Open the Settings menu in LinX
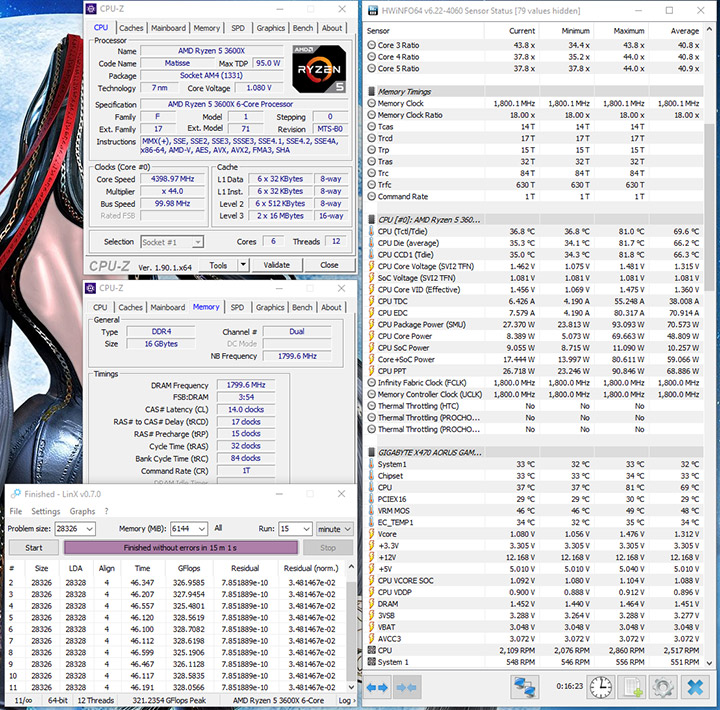The image size is (720, 710). point(46,511)
